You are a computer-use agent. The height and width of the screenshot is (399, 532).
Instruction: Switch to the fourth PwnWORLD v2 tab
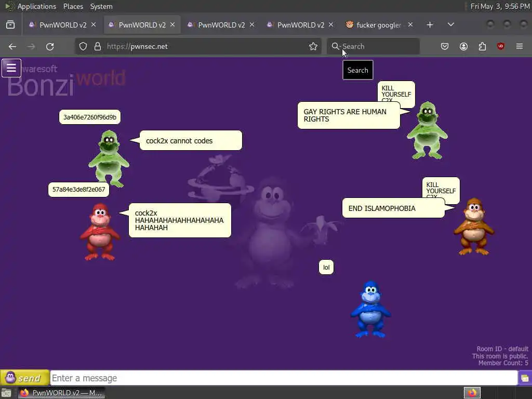point(301,25)
